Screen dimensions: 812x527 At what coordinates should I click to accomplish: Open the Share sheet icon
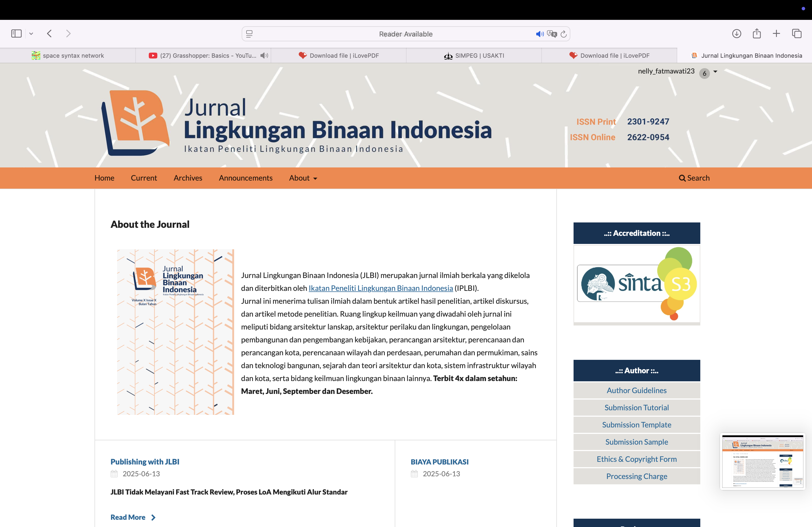[x=756, y=33]
